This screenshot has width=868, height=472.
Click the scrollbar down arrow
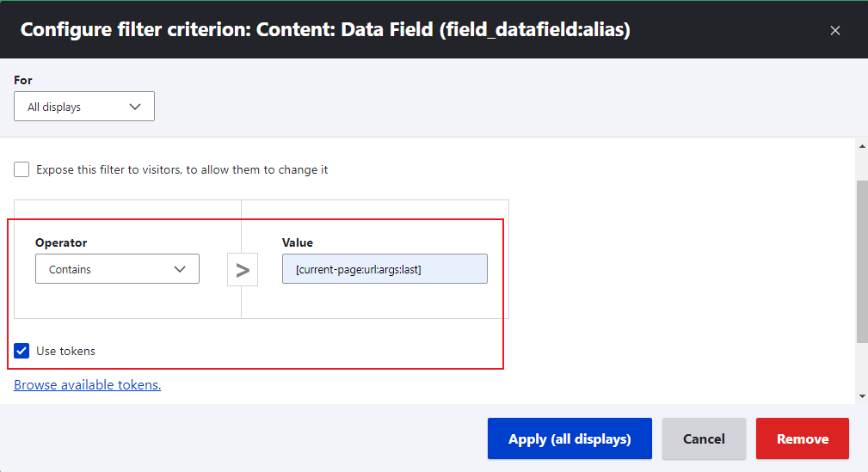click(862, 395)
